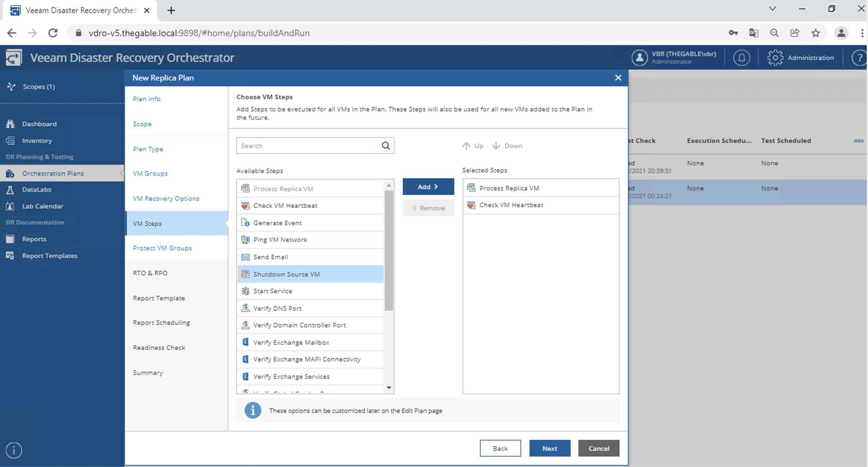This screenshot has width=868, height=467.
Task: Click the Next button
Action: click(x=550, y=448)
